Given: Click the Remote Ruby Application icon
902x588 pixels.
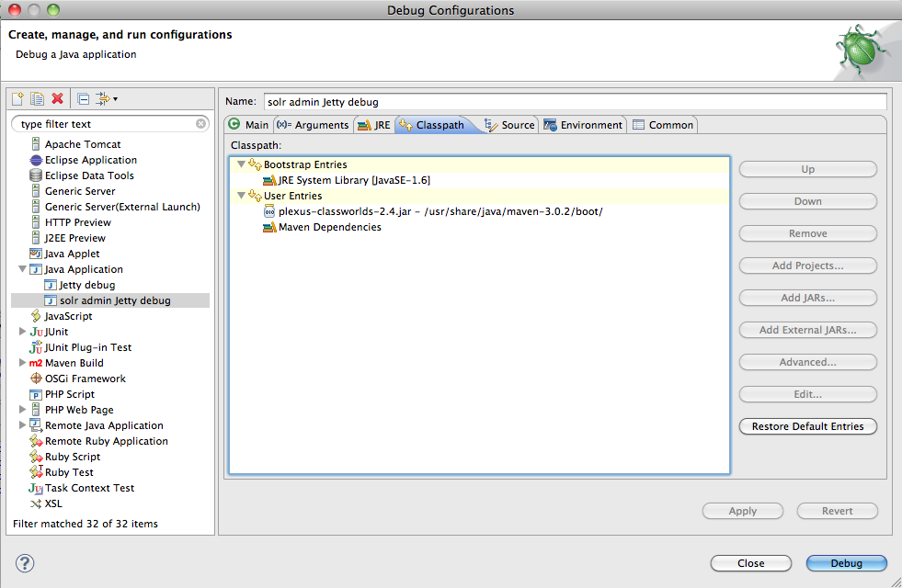Looking at the screenshot, I should 36,441.
